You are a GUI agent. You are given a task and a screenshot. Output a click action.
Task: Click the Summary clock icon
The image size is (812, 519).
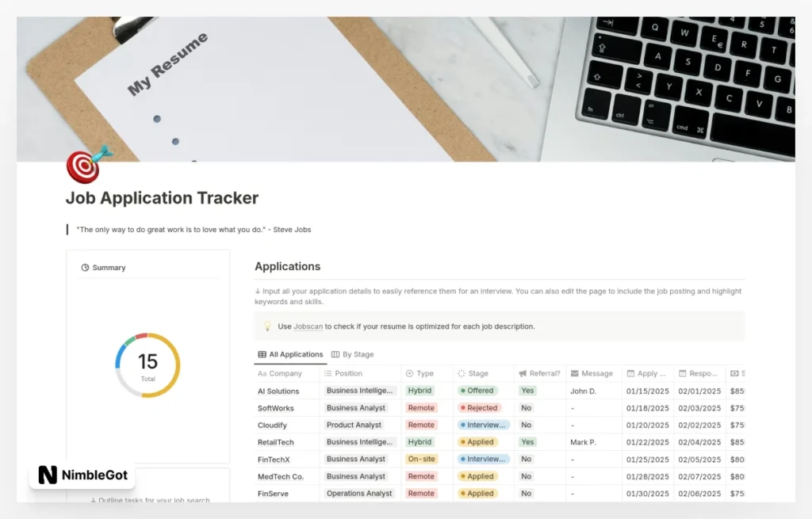point(85,268)
